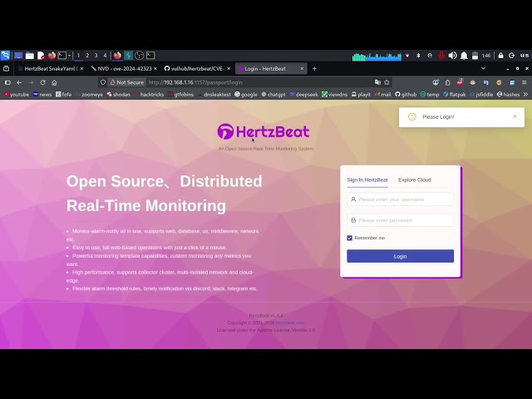Switch to workspace 3
Screen dimensions: 532x399
pos(96,56)
